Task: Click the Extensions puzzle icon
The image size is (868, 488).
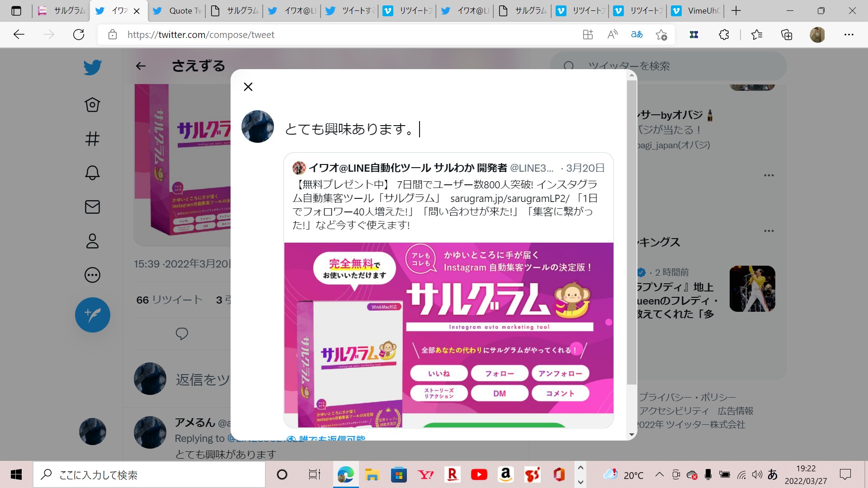Action: [724, 35]
